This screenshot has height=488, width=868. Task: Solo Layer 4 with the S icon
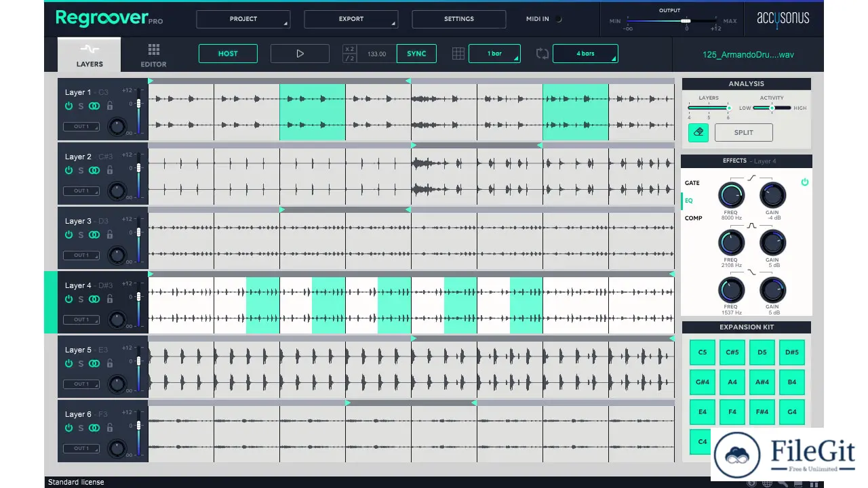(x=81, y=299)
